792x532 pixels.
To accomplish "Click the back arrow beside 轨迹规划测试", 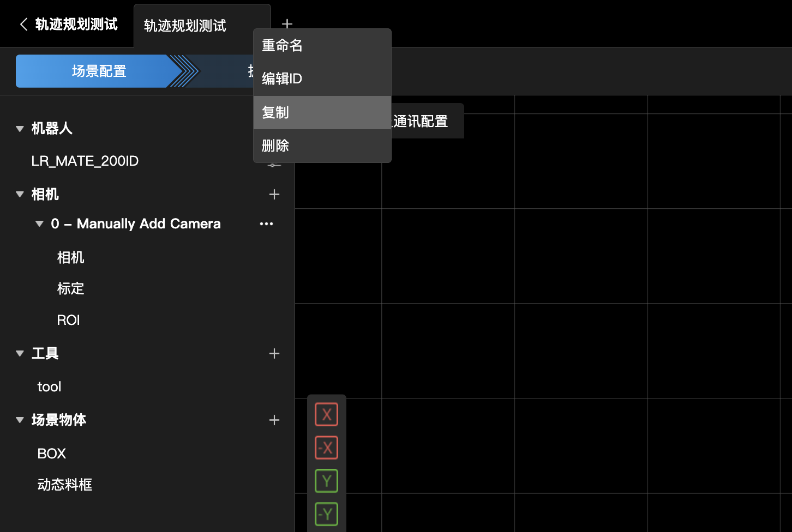I will tap(23, 25).
